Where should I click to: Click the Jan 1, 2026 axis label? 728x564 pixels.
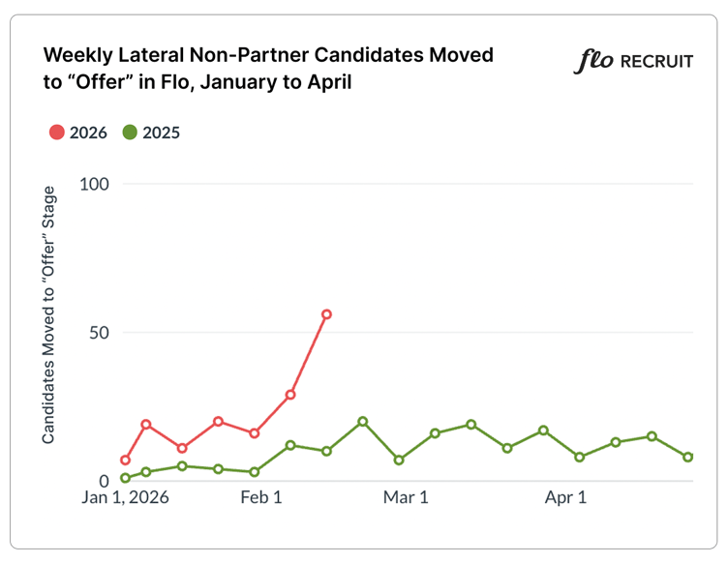point(127,498)
